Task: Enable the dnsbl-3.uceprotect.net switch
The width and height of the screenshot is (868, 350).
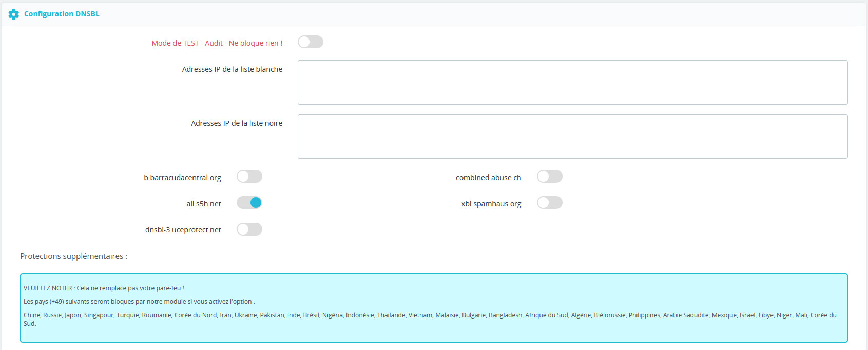Action: click(249, 229)
